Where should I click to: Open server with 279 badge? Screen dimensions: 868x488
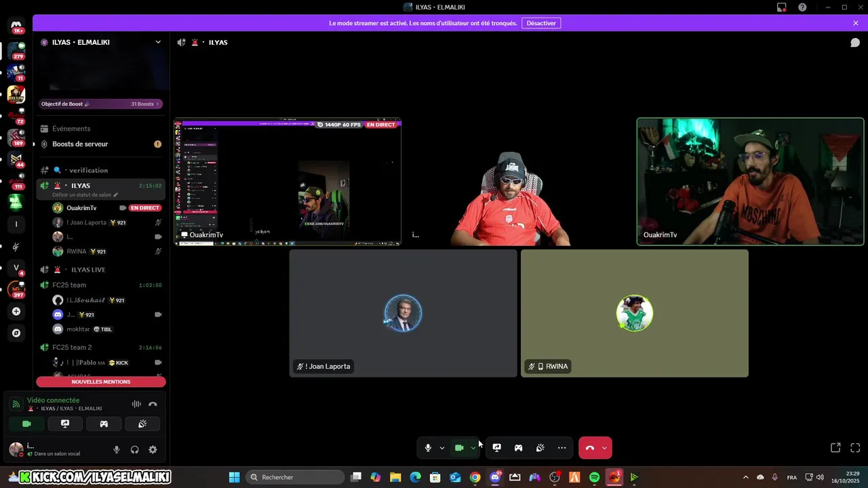(16, 51)
